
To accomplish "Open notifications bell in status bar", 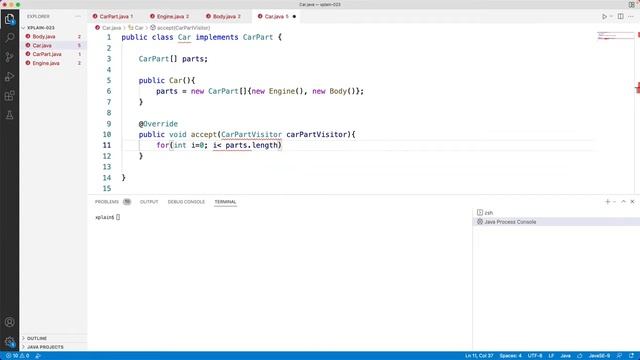I will (x=631, y=356).
